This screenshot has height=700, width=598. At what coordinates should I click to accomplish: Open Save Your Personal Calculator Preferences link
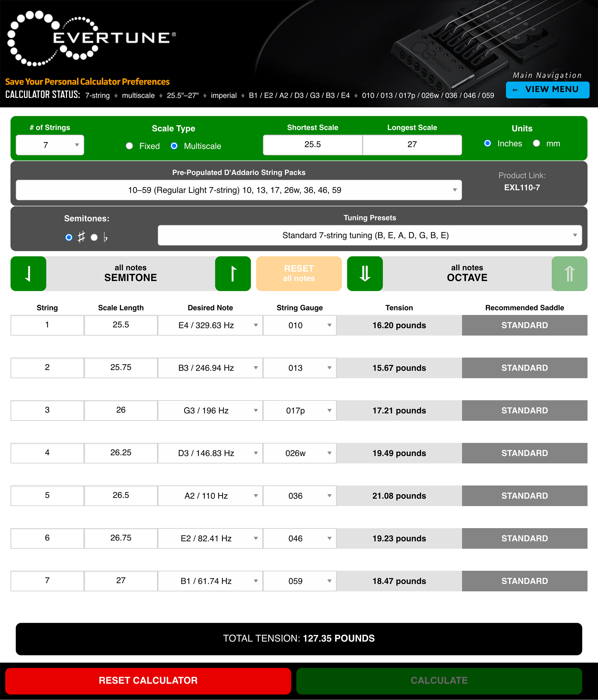pos(88,82)
